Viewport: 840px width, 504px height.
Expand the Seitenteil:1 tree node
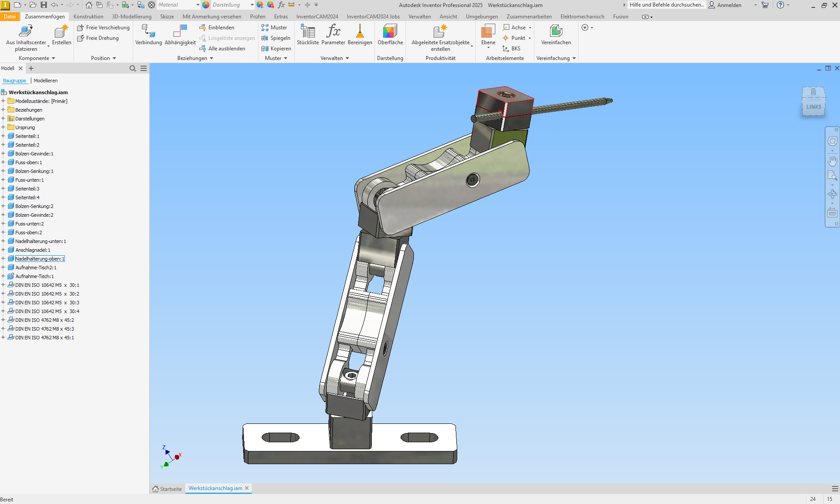tap(4, 136)
